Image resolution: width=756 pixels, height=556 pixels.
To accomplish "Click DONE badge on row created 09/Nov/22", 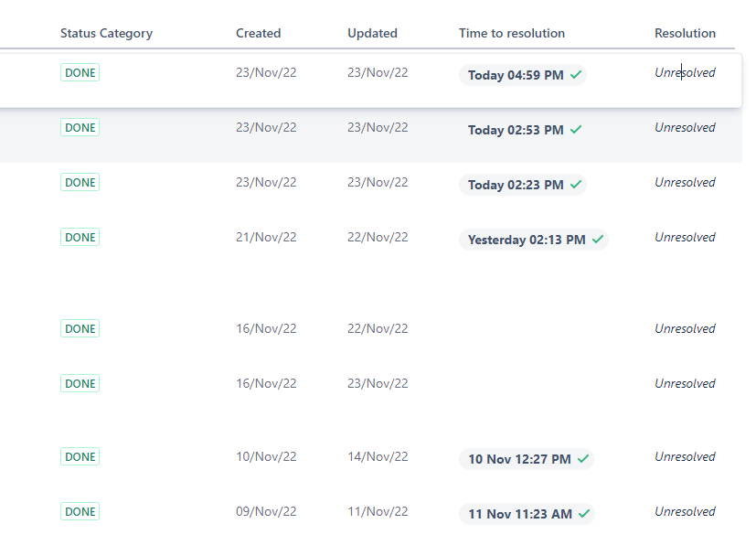I will (80, 512).
